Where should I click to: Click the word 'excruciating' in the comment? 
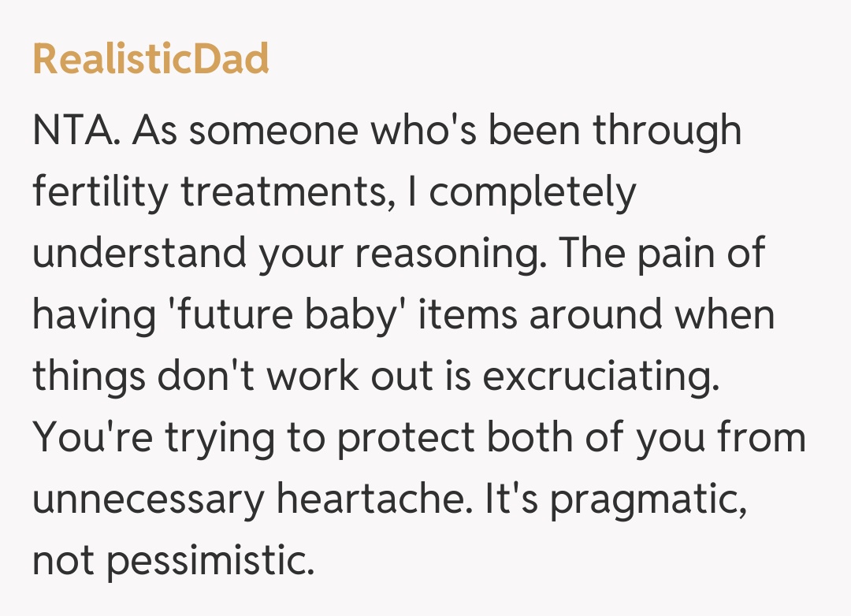pos(600,376)
